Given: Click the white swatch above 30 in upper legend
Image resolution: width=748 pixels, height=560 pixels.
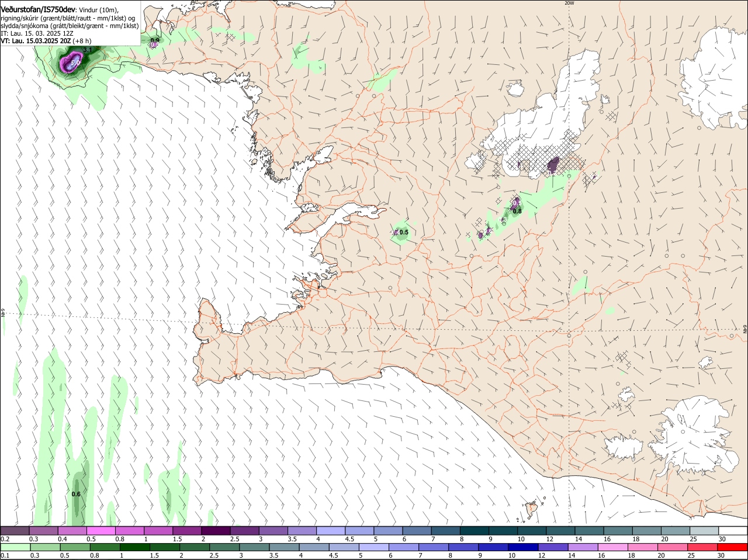Looking at the screenshot, I should click(x=733, y=530).
